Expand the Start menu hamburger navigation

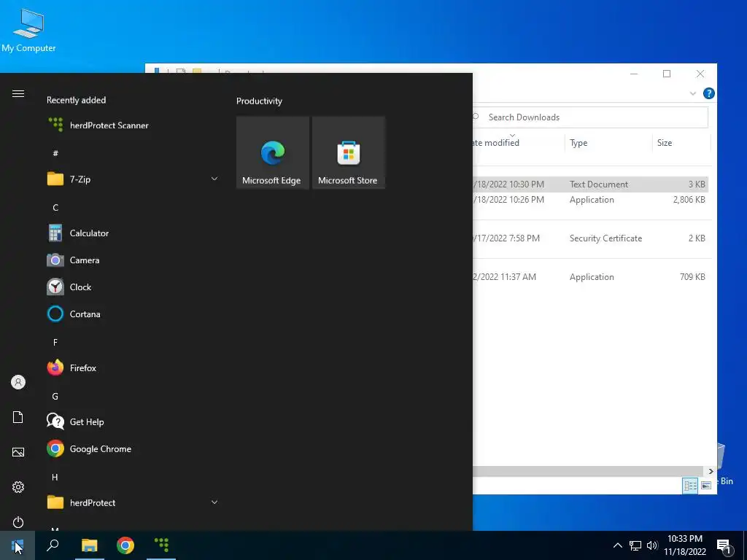pos(18,93)
